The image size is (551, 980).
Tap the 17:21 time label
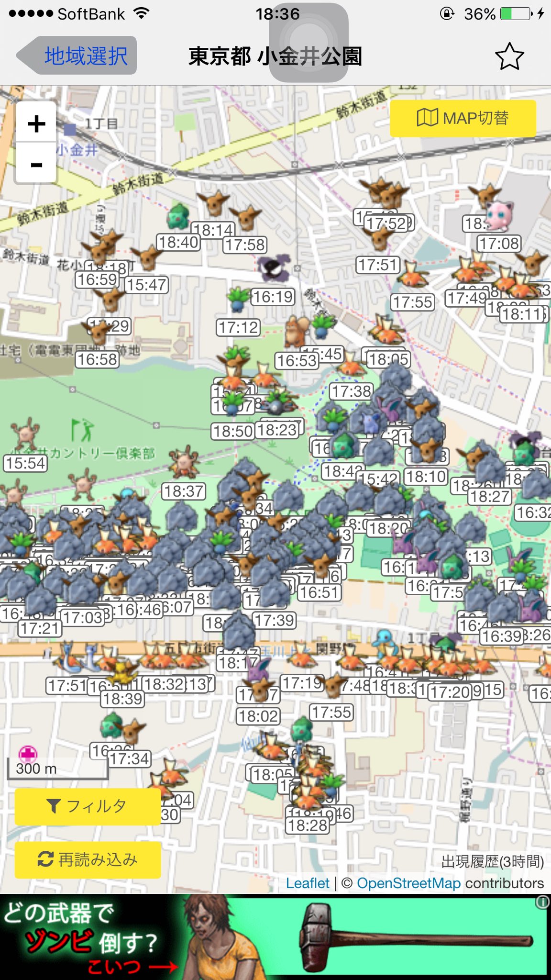pyautogui.click(x=40, y=628)
